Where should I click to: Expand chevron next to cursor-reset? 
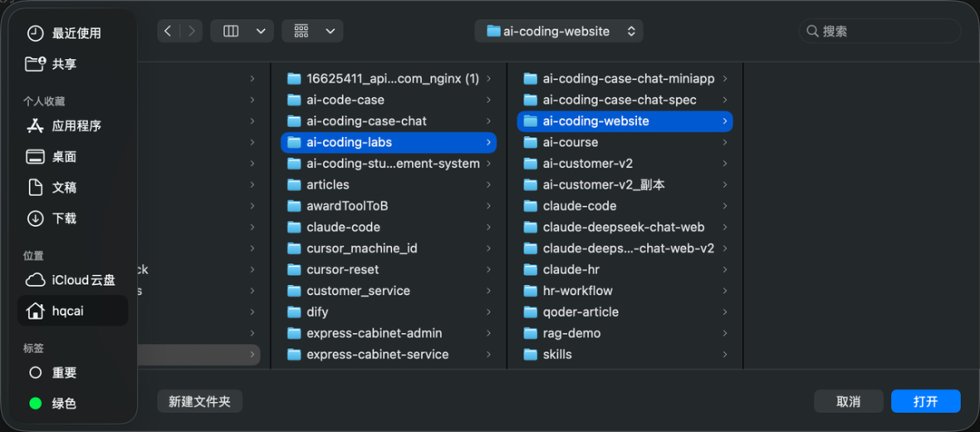coord(488,270)
